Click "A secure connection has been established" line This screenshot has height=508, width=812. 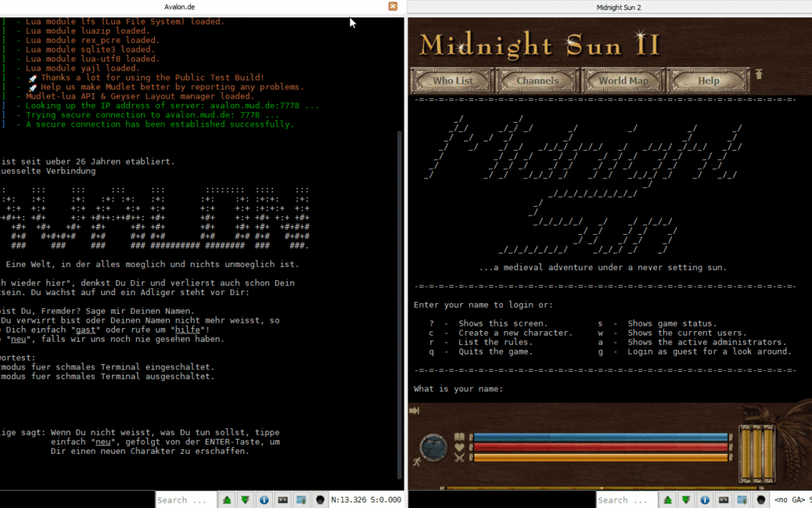tap(159, 124)
